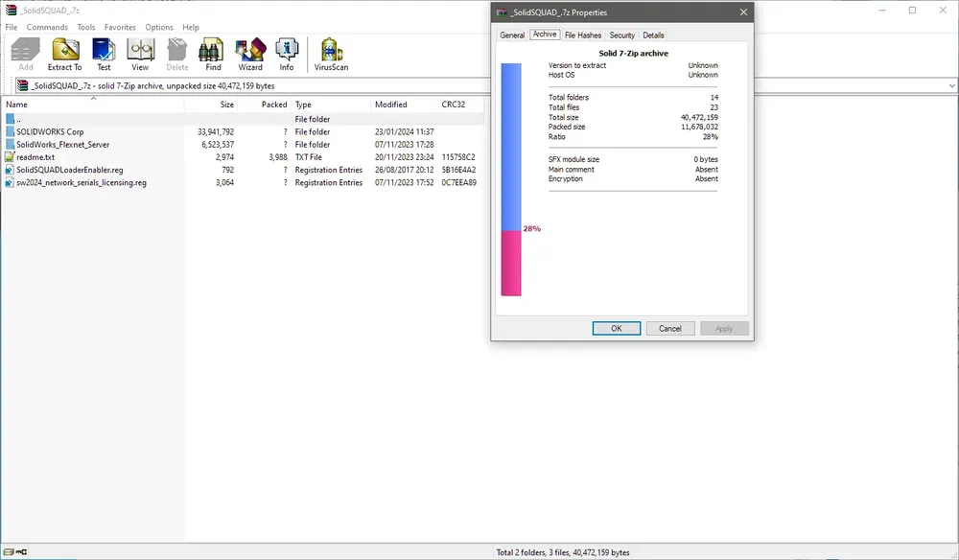Image resolution: width=959 pixels, height=560 pixels.
Task: Open the Tools menu
Action: pyautogui.click(x=86, y=27)
